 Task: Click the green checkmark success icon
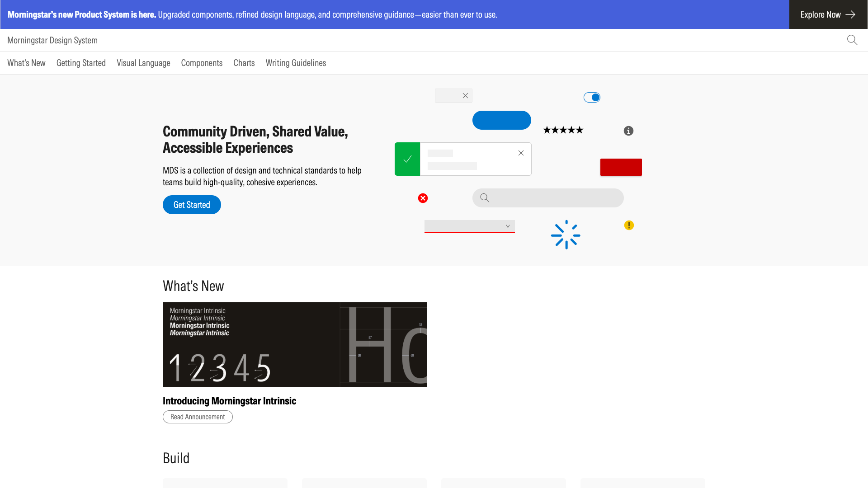coord(407,159)
